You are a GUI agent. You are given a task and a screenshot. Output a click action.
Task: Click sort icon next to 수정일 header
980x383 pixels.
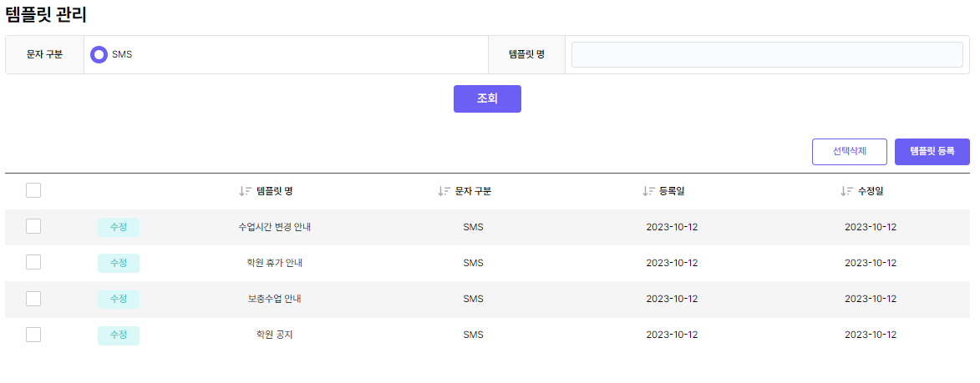click(846, 191)
